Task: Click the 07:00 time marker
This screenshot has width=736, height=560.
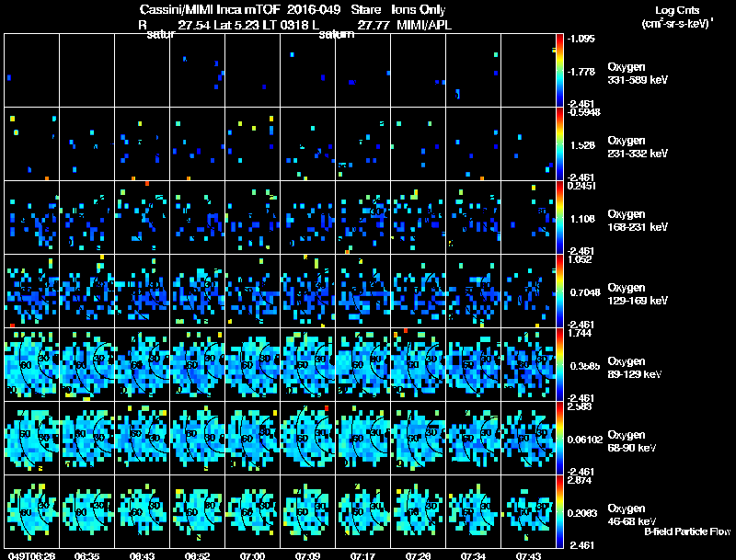Action: pyautogui.click(x=252, y=555)
